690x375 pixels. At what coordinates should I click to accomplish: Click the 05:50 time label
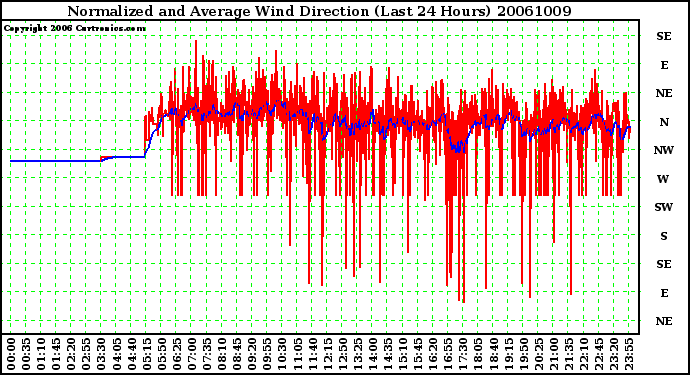[161, 354]
